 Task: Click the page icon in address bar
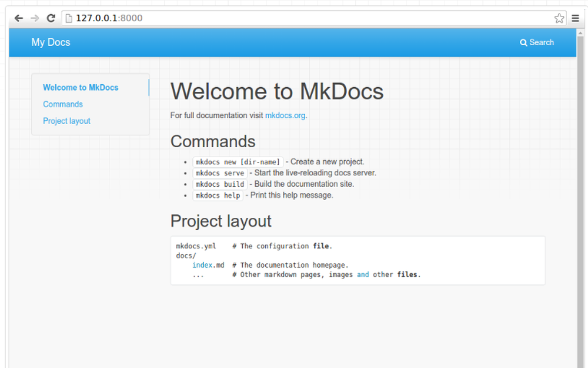tap(69, 18)
